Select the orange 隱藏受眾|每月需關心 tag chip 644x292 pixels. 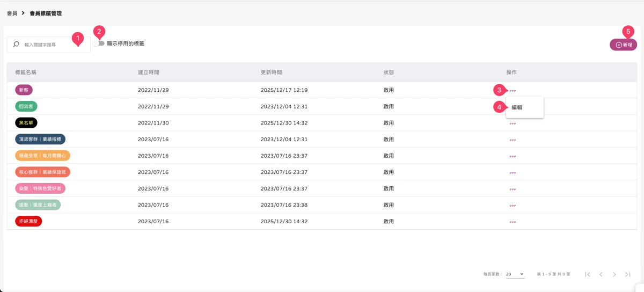(x=42, y=156)
